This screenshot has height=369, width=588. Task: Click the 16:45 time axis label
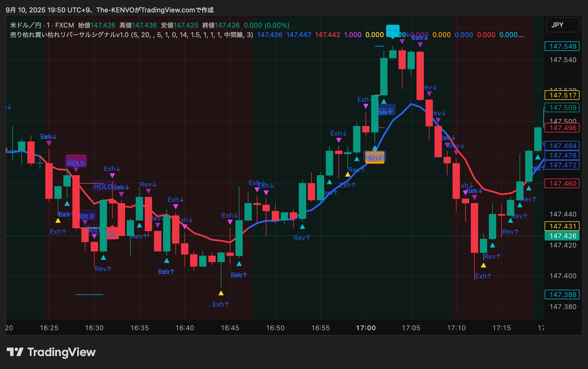point(230,328)
